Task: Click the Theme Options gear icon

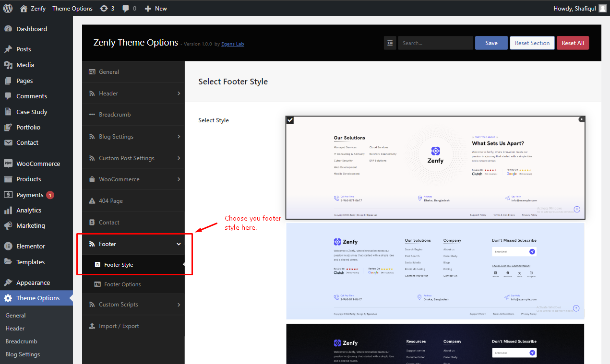Action: [x=8, y=298]
